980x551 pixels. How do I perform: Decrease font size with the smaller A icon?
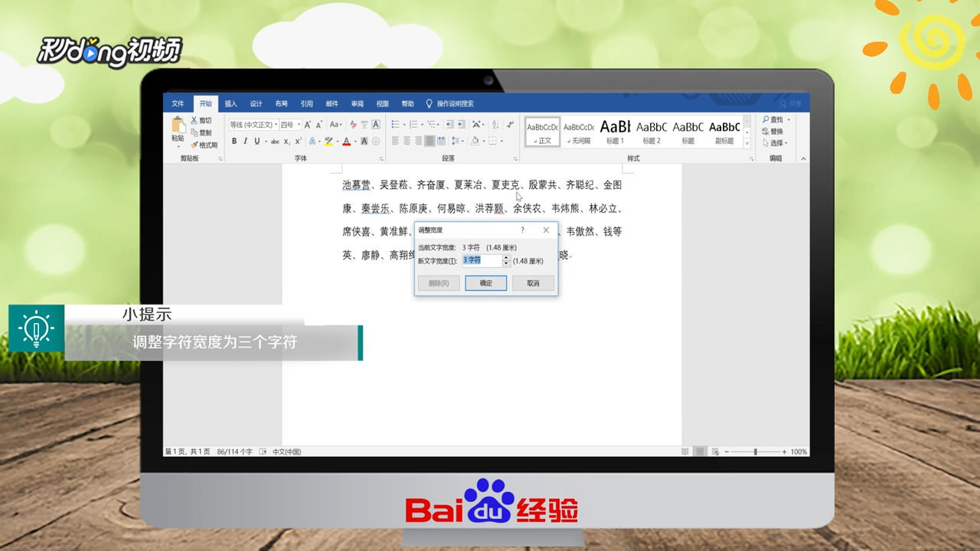[319, 125]
